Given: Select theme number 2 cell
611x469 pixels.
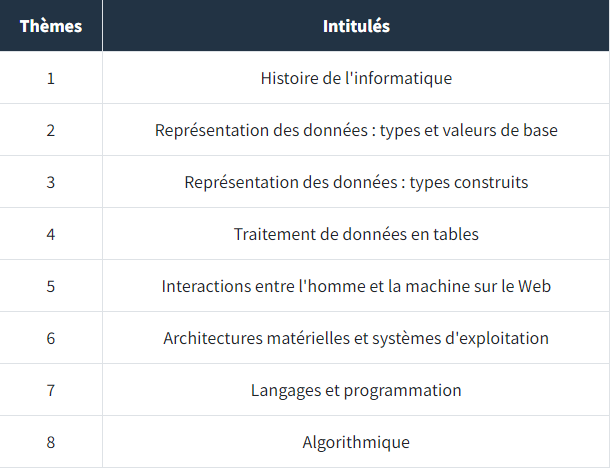Looking at the screenshot, I should 51,130.
